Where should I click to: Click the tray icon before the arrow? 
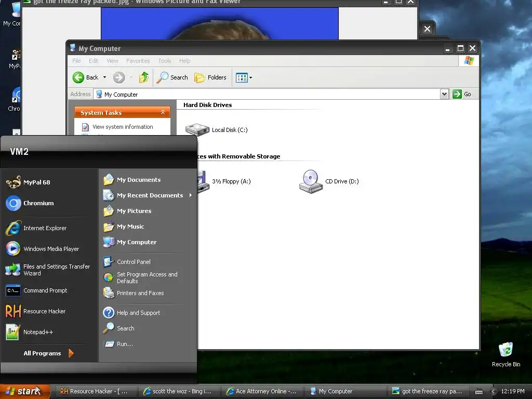click(x=478, y=392)
